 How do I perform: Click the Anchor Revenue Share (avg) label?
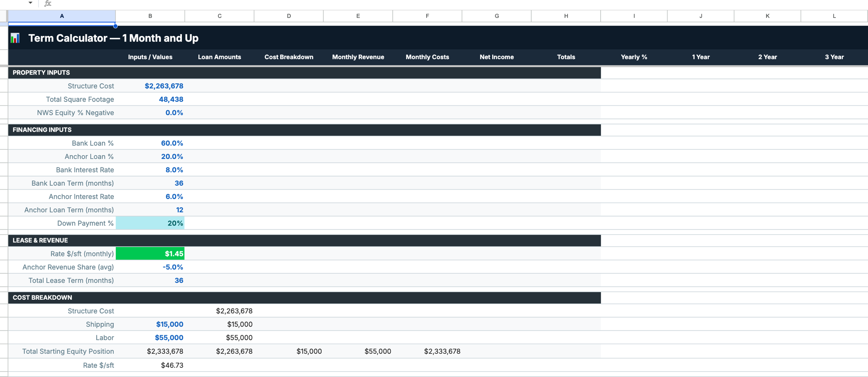(x=68, y=267)
